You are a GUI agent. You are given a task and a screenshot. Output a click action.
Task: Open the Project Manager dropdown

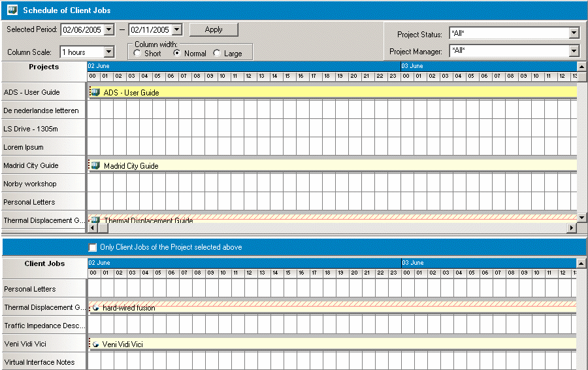(x=574, y=50)
